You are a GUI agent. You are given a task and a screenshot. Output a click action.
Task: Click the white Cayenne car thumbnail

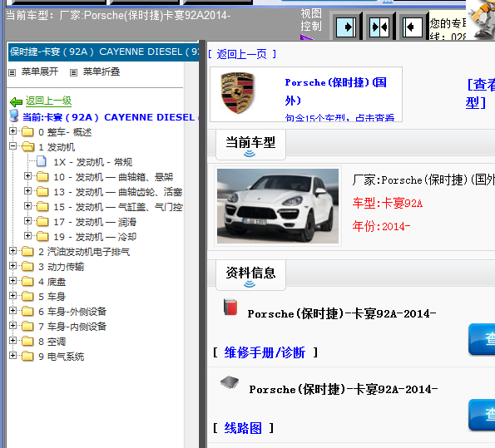tap(278, 206)
